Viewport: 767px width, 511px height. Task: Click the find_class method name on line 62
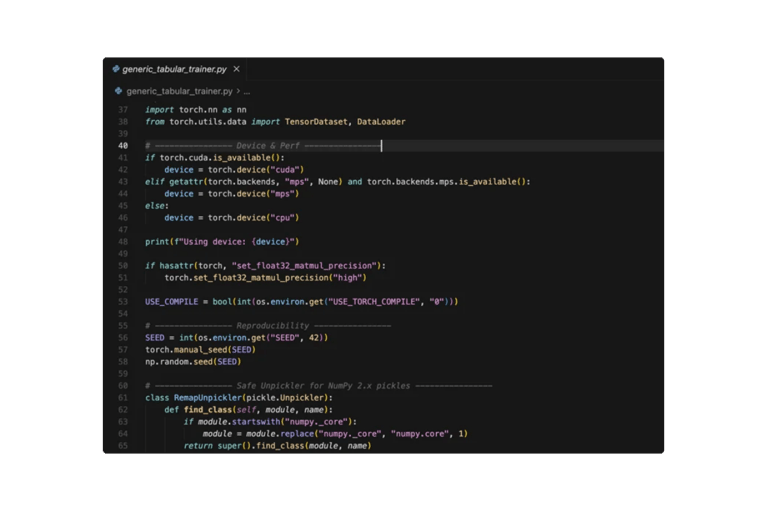coord(207,410)
